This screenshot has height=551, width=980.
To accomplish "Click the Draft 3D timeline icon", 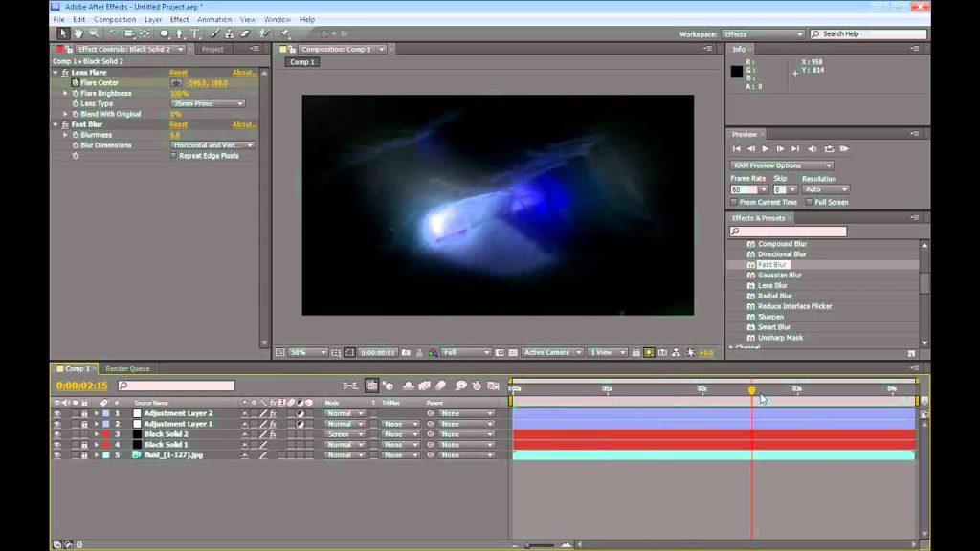I will point(389,386).
